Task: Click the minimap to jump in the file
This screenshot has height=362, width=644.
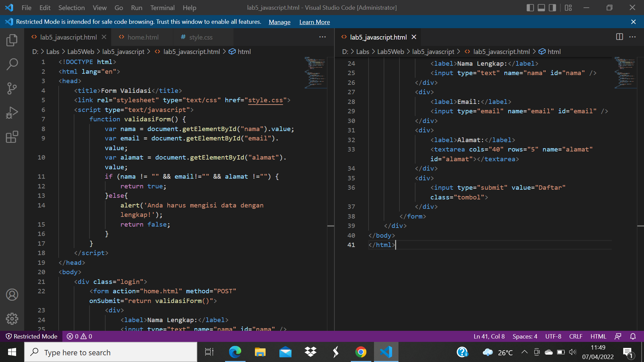Action: coord(315,72)
